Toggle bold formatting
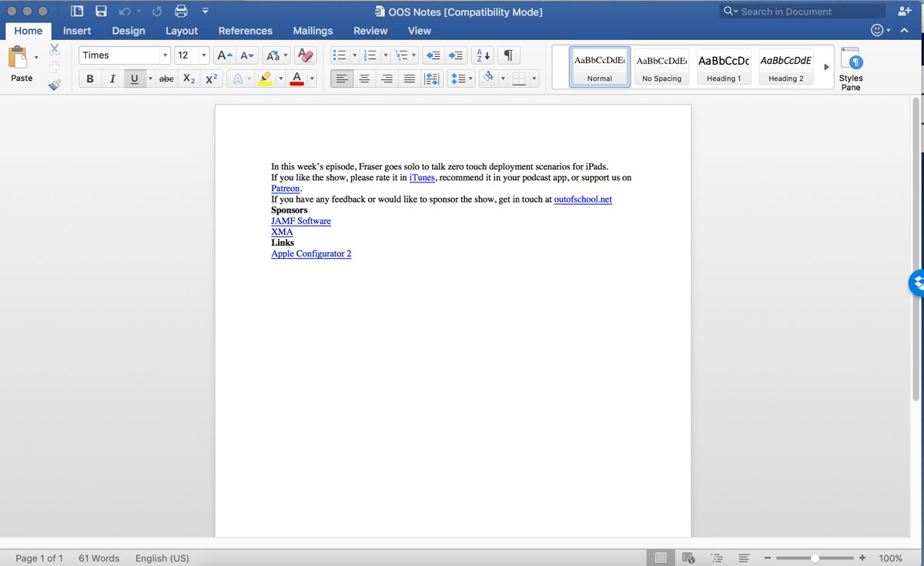This screenshot has height=566, width=924. pyautogui.click(x=89, y=79)
